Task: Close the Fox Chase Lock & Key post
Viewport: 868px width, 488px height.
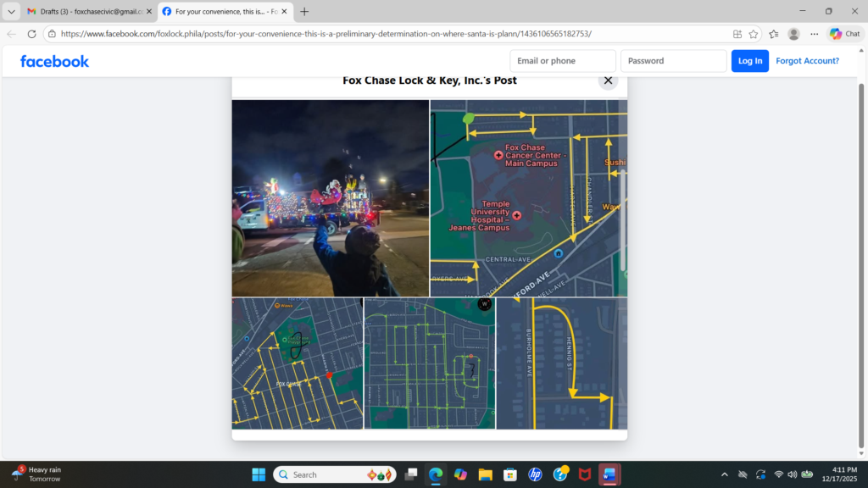Action: [x=608, y=80]
